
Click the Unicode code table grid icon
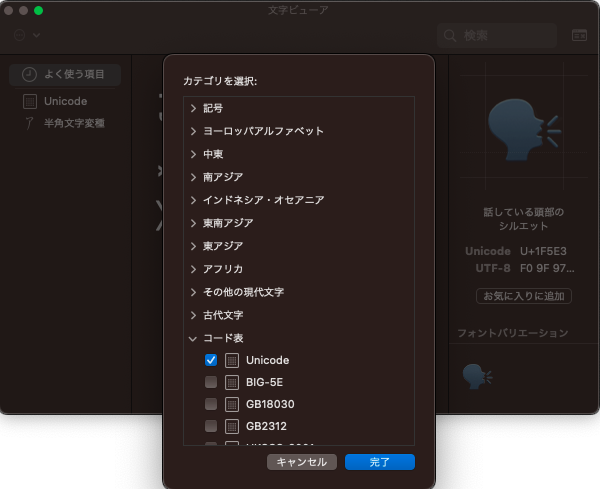coord(232,360)
